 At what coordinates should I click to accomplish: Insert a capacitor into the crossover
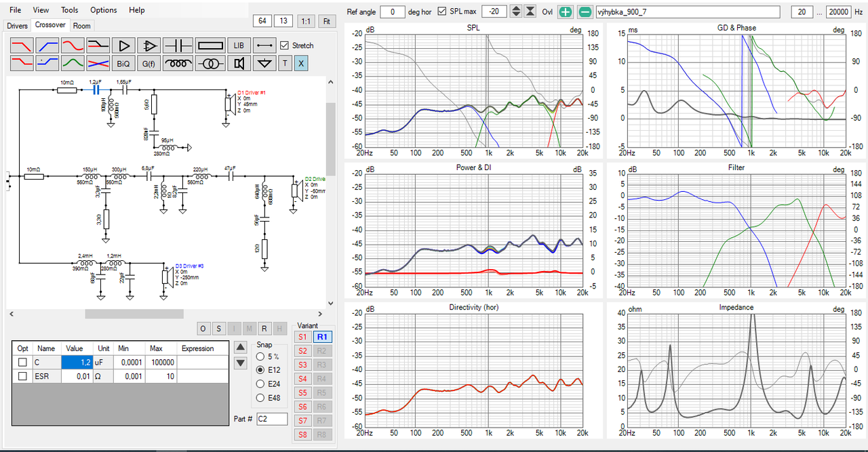179,45
